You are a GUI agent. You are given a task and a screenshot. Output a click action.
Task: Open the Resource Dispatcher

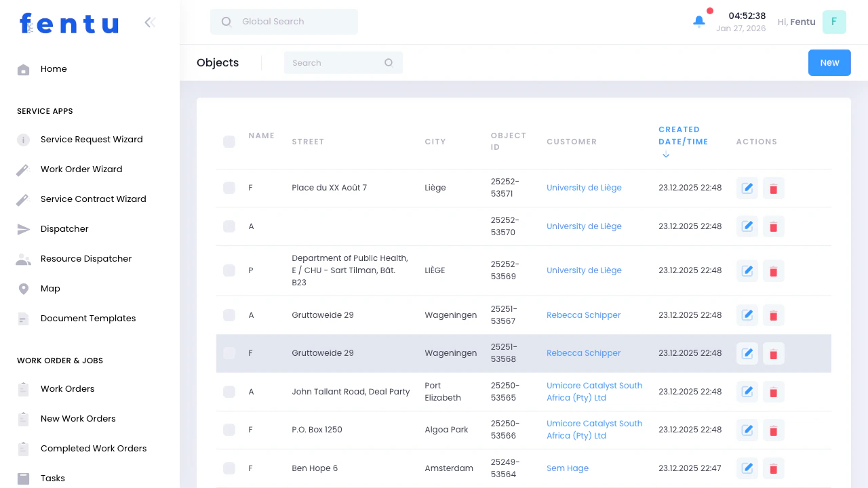pos(86,258)
